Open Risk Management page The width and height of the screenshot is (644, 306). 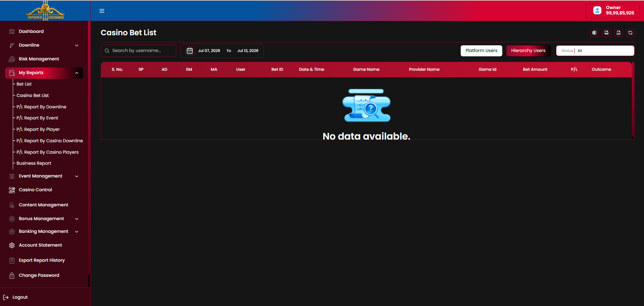click(39, 59)
